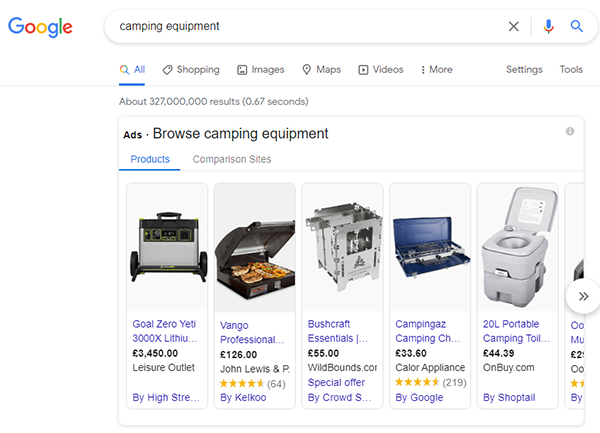Go to Videos results tab
This screenshot has height=433, width=600.
pos(381,70)
